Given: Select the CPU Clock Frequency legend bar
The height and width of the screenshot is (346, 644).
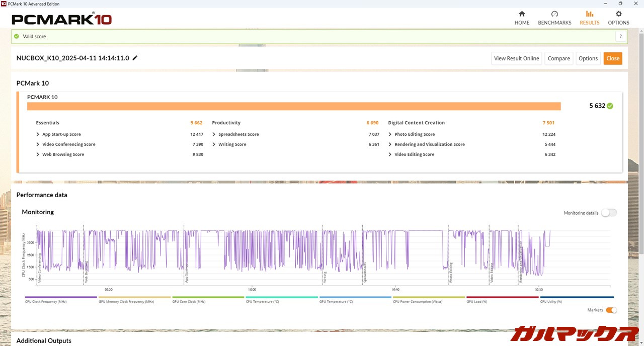Looking at the screenshot, I should click(60, 297).
